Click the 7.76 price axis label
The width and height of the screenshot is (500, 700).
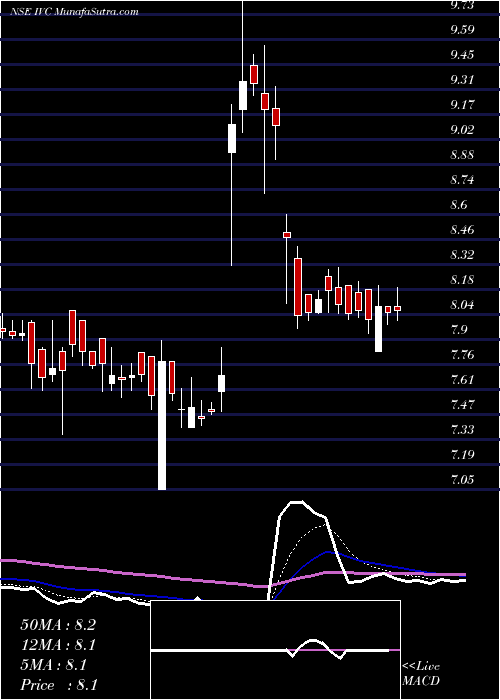click(463, 355)
